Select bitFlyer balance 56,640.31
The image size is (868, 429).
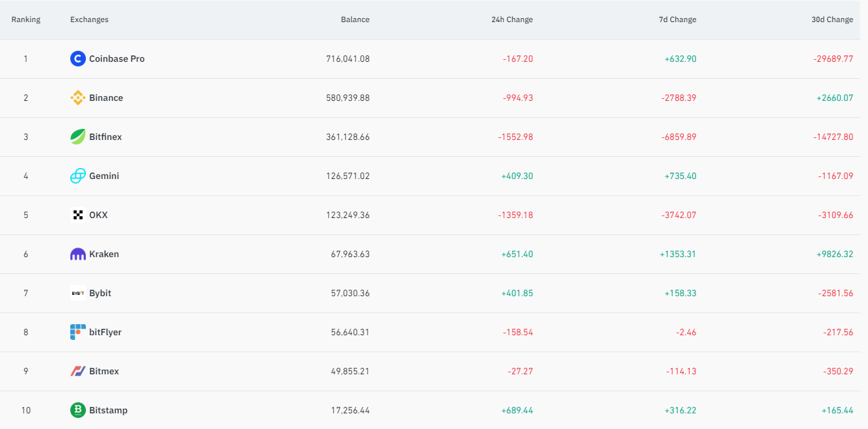point(350,332)
